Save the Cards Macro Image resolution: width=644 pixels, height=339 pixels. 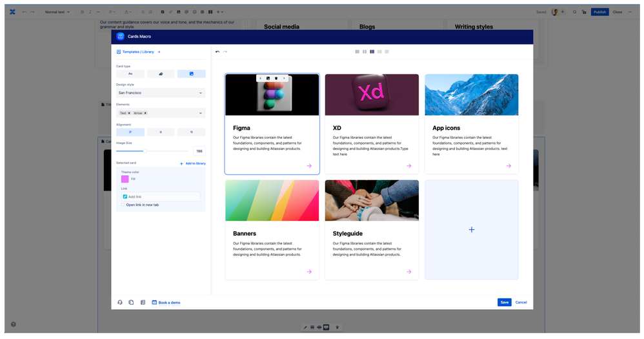[505, 302]
